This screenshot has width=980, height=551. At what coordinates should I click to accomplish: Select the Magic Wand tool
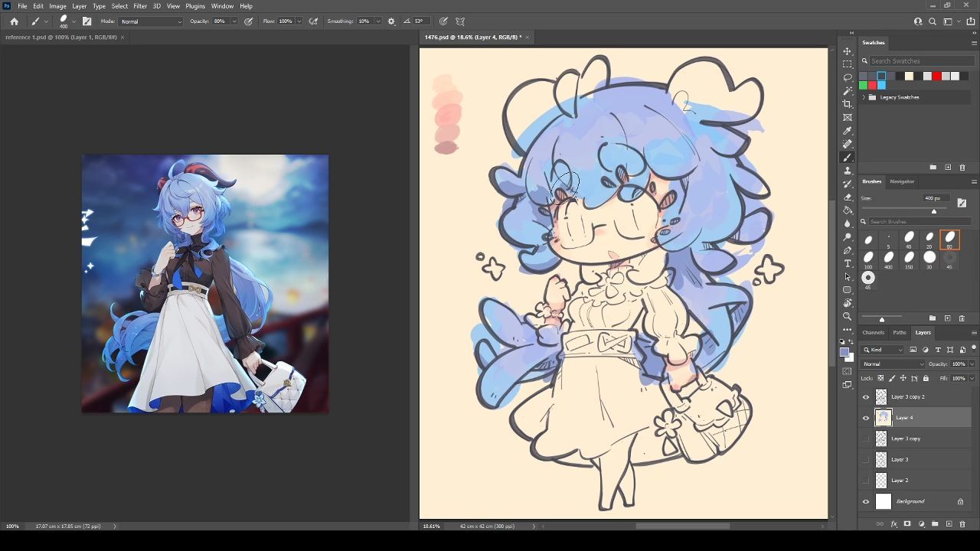click(x=848, y=91)
